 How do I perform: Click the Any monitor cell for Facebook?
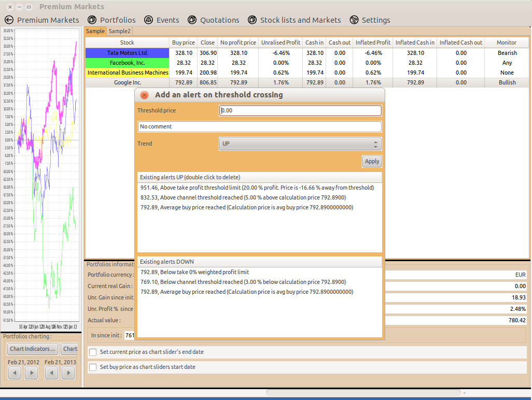(x=507, y=63)
